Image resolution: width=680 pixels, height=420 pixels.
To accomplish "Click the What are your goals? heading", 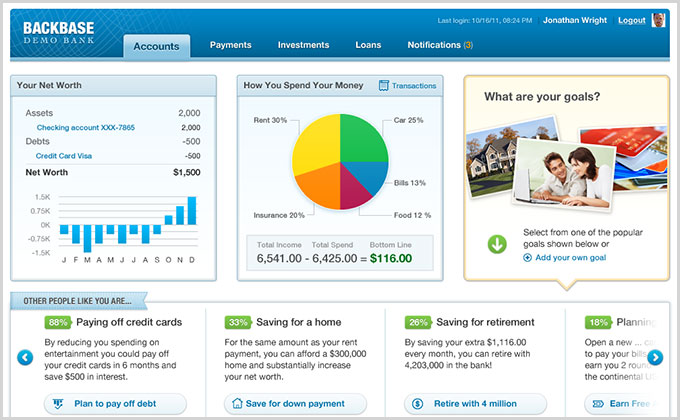I will pos(542,96).
